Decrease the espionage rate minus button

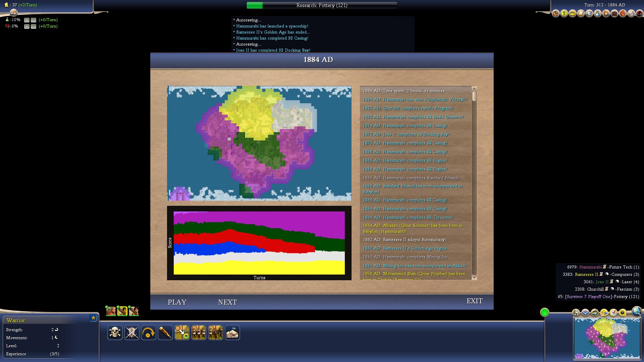(x=34, y=26)
